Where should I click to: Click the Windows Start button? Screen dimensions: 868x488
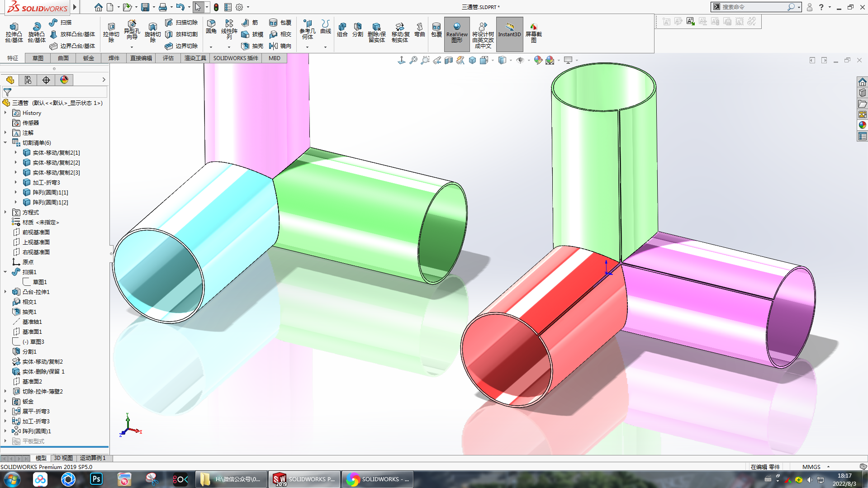click(x=11, y=479)
